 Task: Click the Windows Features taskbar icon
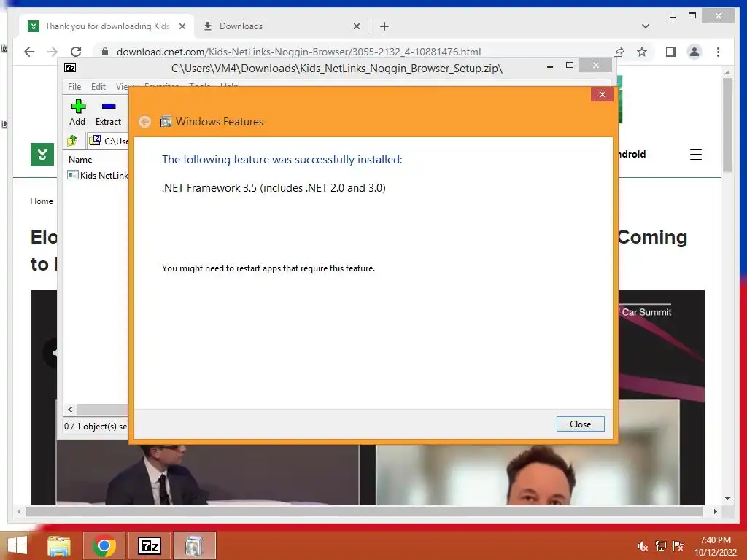pyautogui.click(x=194, y=545)
